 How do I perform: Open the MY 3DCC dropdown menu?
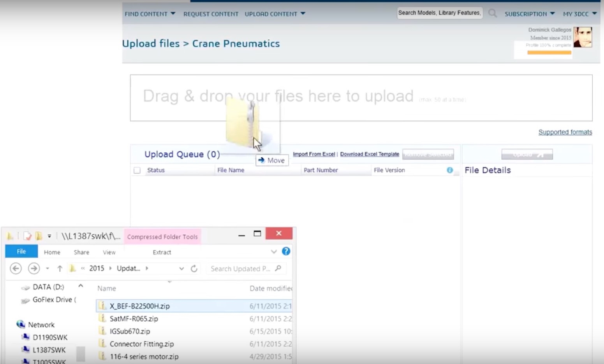point(580,14)
